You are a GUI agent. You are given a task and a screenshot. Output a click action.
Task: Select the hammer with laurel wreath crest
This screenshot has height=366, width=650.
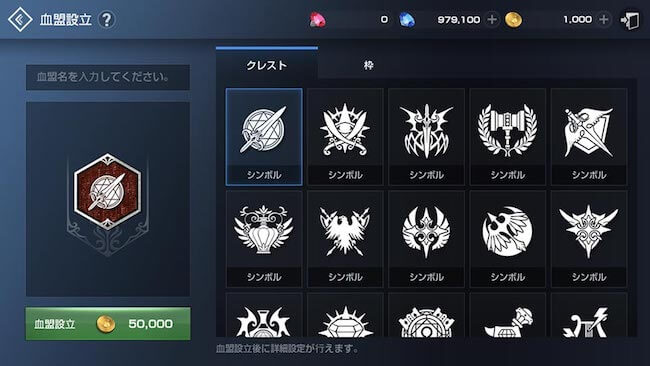tap(508, 137)
